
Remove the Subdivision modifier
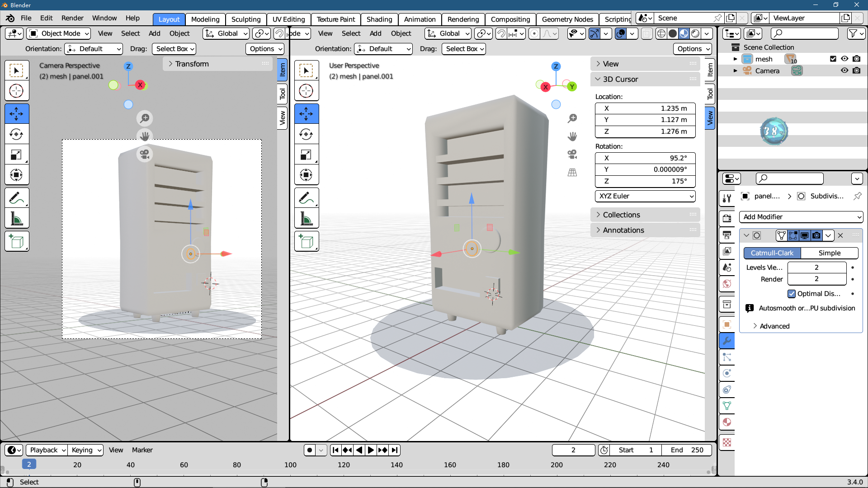pyautogui.click(x=840, y=235)
